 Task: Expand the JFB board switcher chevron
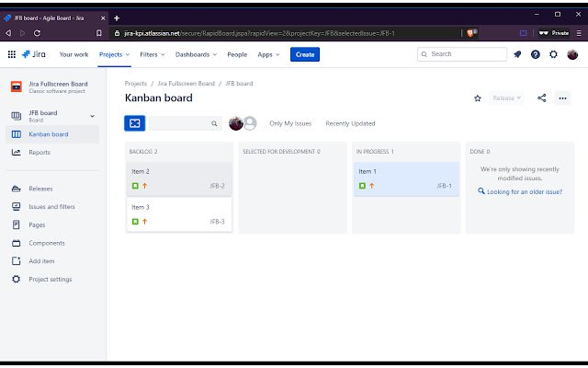tap(92, 117)
